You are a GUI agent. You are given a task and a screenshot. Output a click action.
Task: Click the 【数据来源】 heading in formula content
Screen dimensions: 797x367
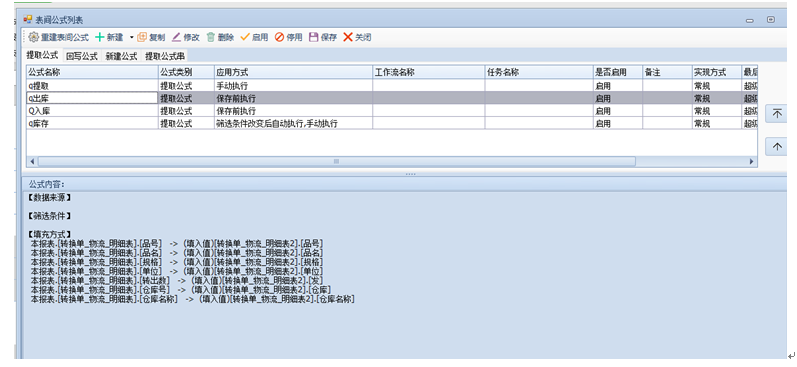click(x=49, y=197)
